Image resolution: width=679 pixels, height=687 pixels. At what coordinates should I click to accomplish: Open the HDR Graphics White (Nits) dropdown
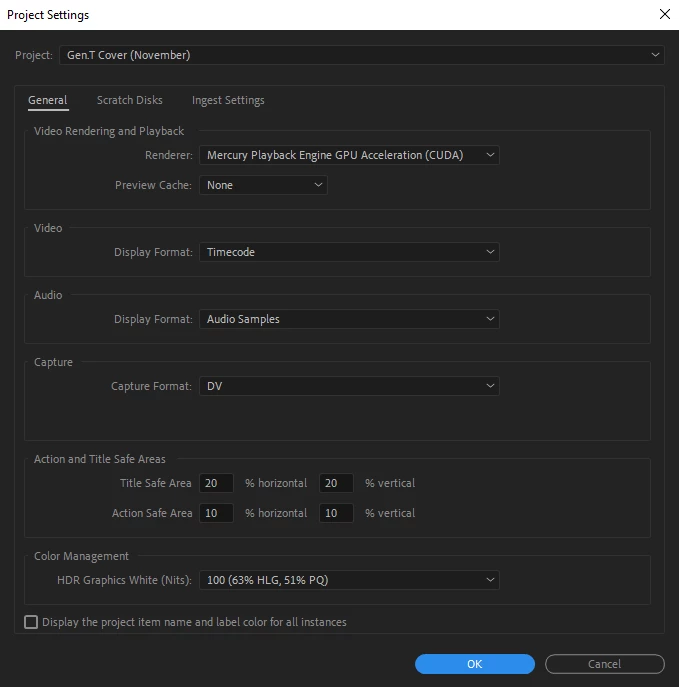click(349, 581)
